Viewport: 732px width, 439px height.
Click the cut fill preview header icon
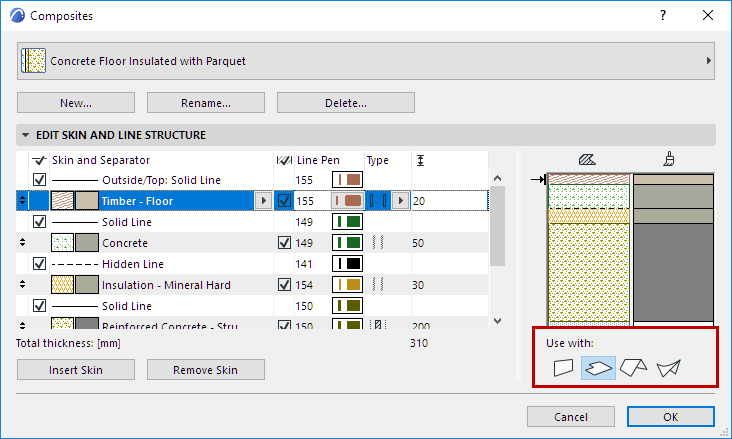[587, 160]
